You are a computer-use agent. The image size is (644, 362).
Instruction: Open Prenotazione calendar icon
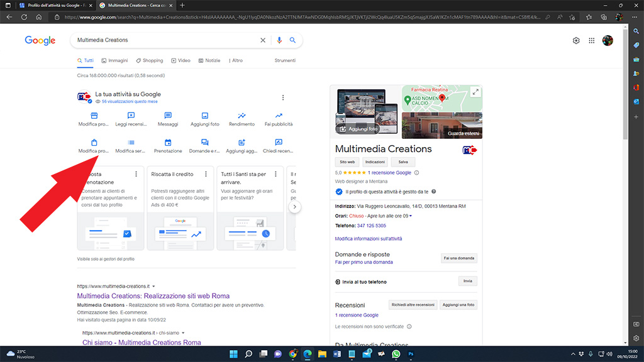coord(168,143)
